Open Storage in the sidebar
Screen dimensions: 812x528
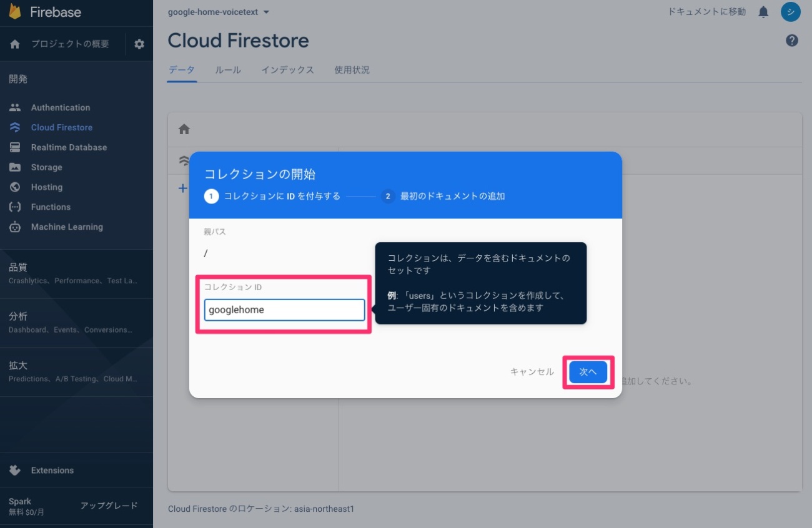click(46, 167)
